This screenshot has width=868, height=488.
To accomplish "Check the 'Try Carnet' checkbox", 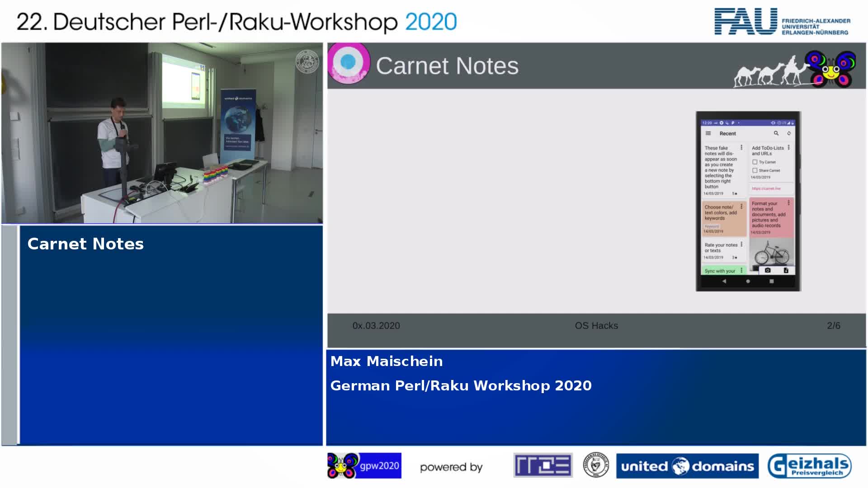I will (x=755, y=162).
